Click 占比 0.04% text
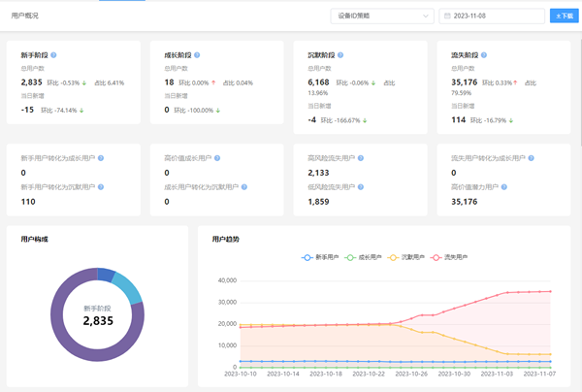The width and height of the screenshot is (582, 392). click(238, 82)
